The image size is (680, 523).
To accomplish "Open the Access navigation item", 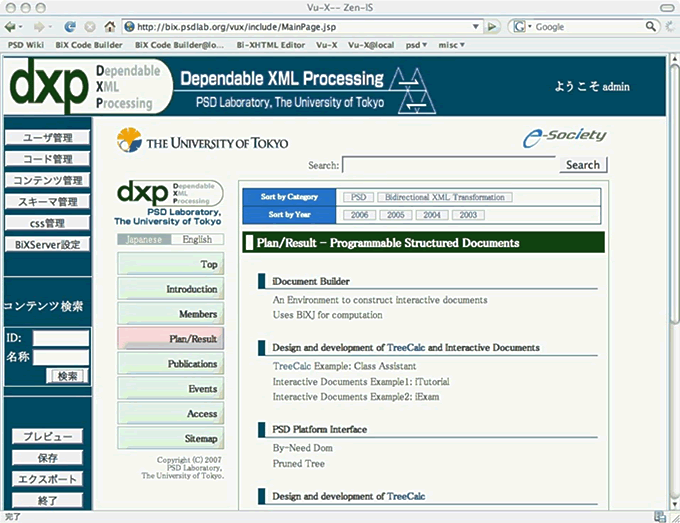I will (x=170, y=413).
